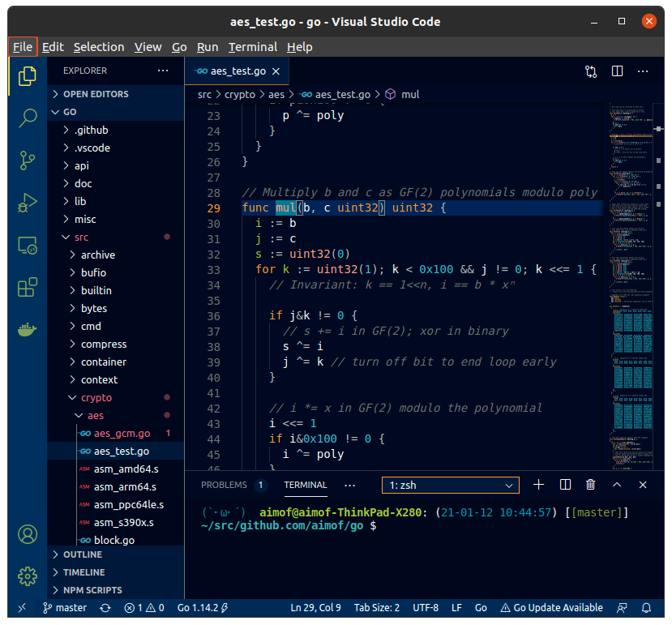Click the editor minimap
This screenshot has width=672, height=625.
pos(631,286)
